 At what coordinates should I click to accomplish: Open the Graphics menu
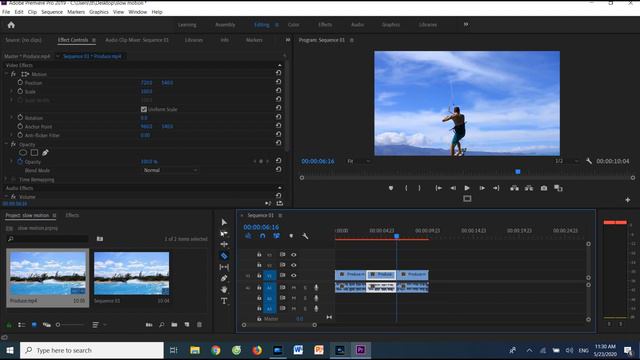[x=99, y=12]
